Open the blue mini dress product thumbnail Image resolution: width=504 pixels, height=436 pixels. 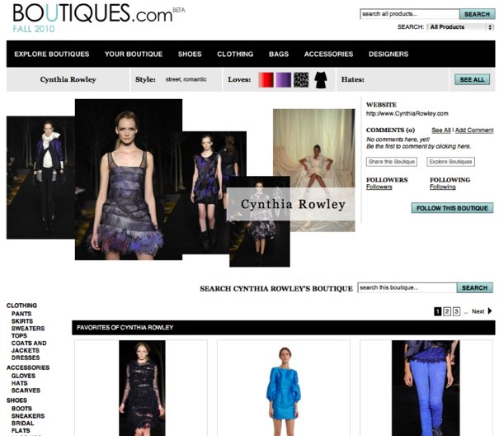point(284,388)
